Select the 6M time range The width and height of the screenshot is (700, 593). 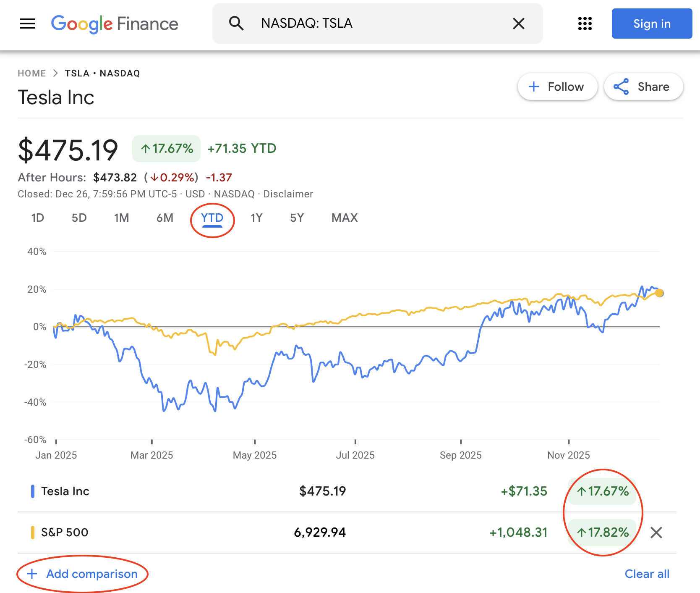pyautogui.click(x=165, y=218)
